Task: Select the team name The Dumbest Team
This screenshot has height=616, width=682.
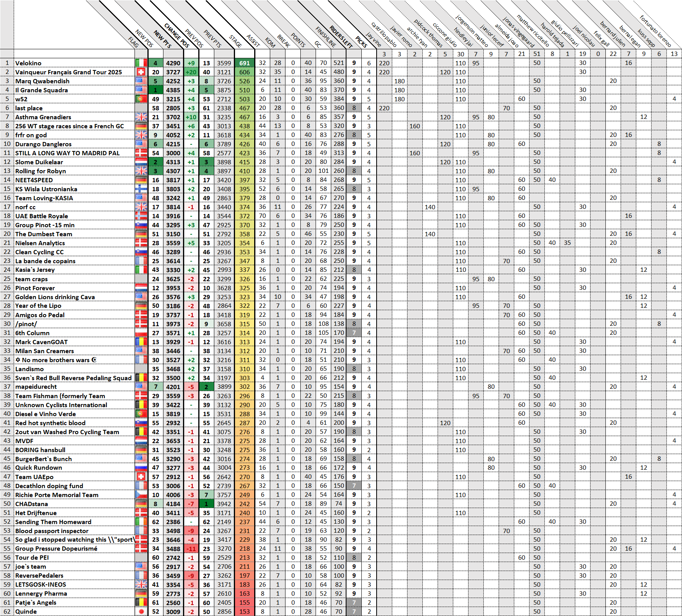Action: coord(44,234)
